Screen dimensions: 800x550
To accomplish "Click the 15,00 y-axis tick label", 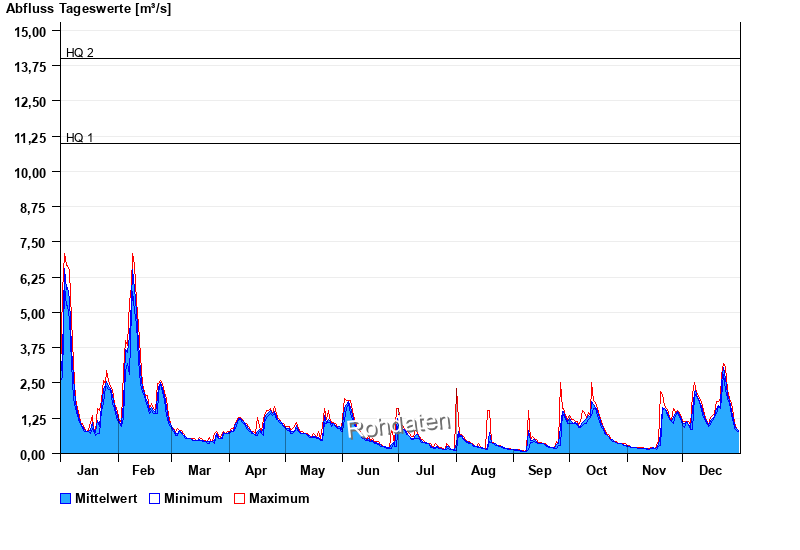I will (31, 31).
